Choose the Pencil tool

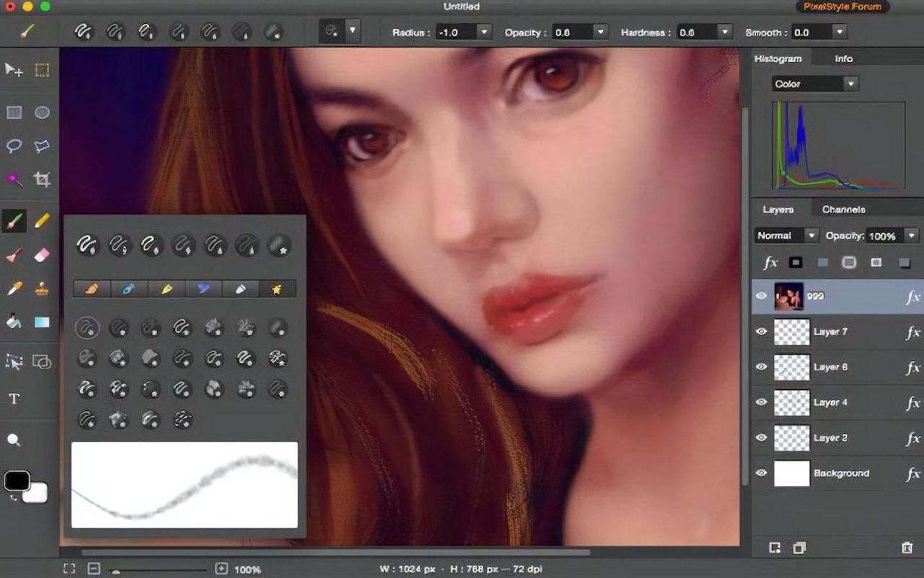click(x=42, y=221)
